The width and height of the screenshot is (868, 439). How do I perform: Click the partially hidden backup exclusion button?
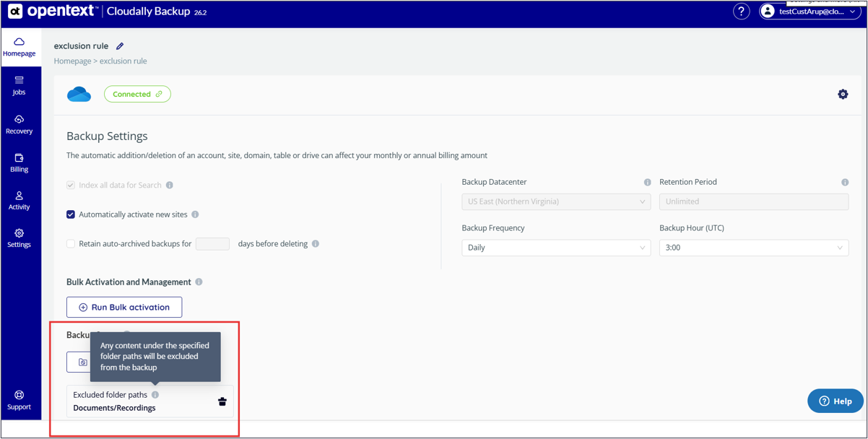(x=79, y=362)
